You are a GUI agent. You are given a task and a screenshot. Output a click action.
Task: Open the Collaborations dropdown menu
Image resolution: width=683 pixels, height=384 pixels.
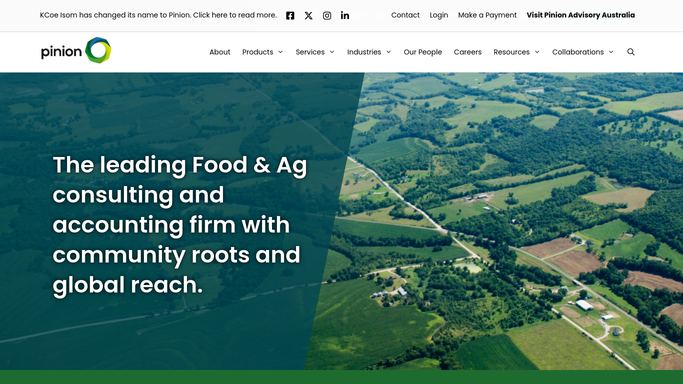coord(583,52)
